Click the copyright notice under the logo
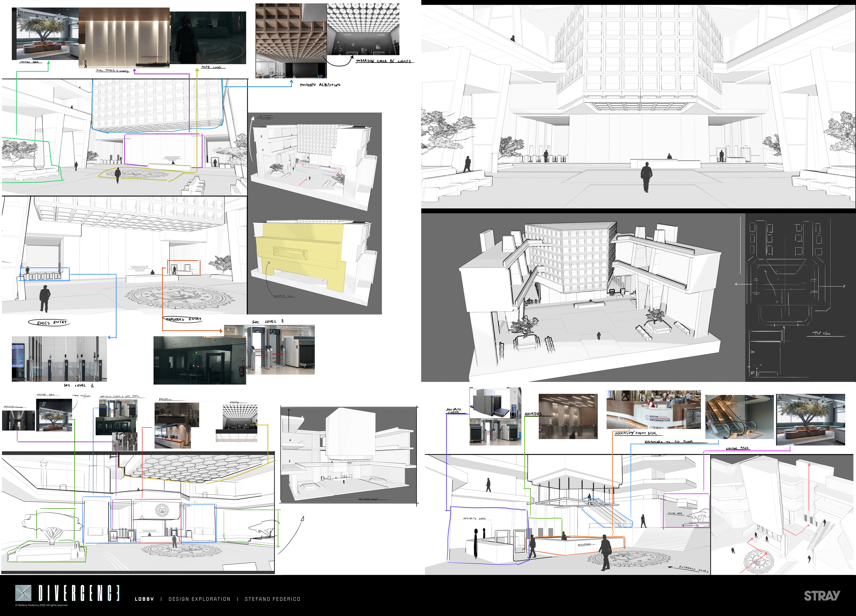This screenshot has height=616, width=856. click(42, 605)
